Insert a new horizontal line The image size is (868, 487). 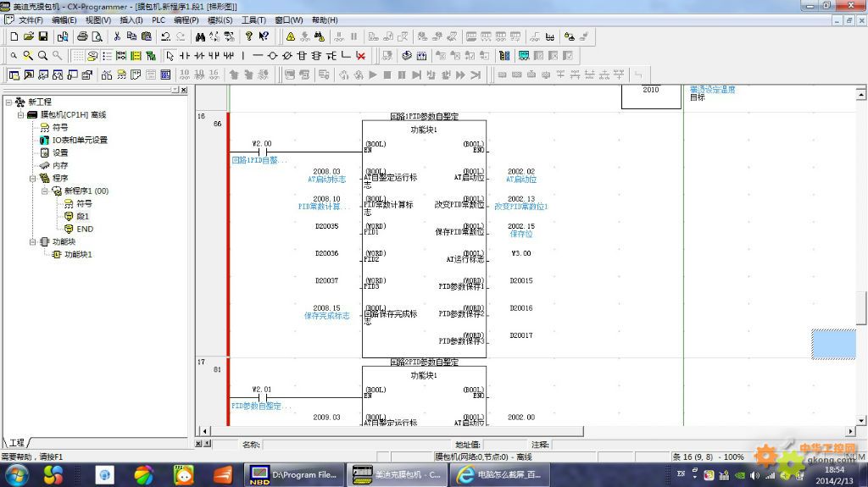click(258, 55)
